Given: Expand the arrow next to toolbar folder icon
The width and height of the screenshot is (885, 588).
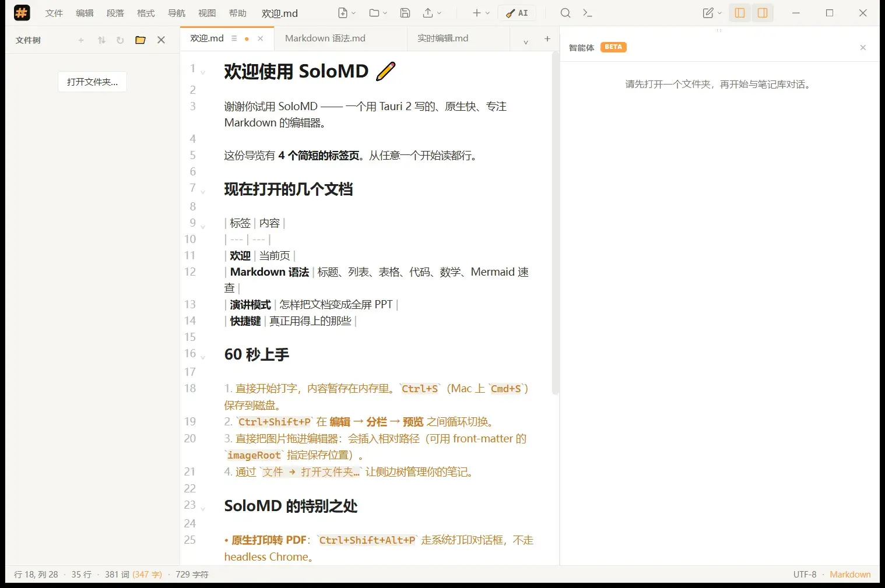Looking at the screenshot, I should click(x=385, y=13).
